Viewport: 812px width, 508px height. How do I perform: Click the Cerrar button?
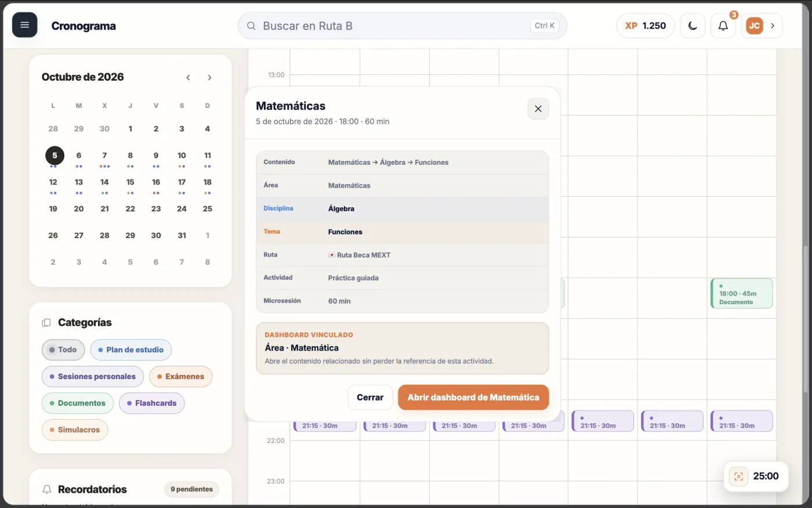click(370, 397)
